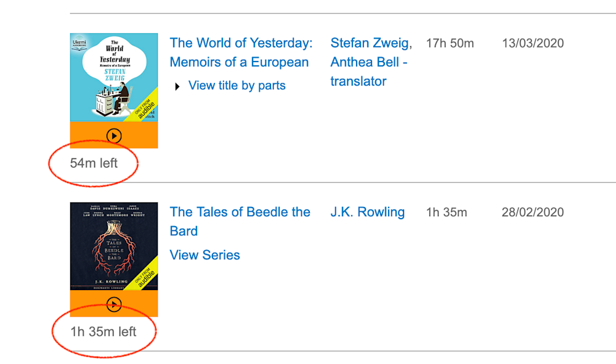Viewport: 616px width, 364px height.
Task: Click the Only from Audible badge on Beedle cover
Action: 146,272
